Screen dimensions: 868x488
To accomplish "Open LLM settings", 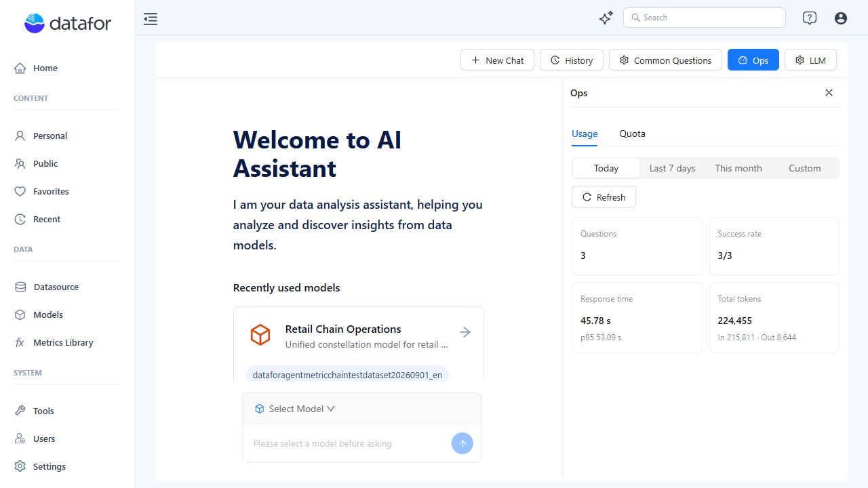I will pyautogui.click(x=810, y=60).
